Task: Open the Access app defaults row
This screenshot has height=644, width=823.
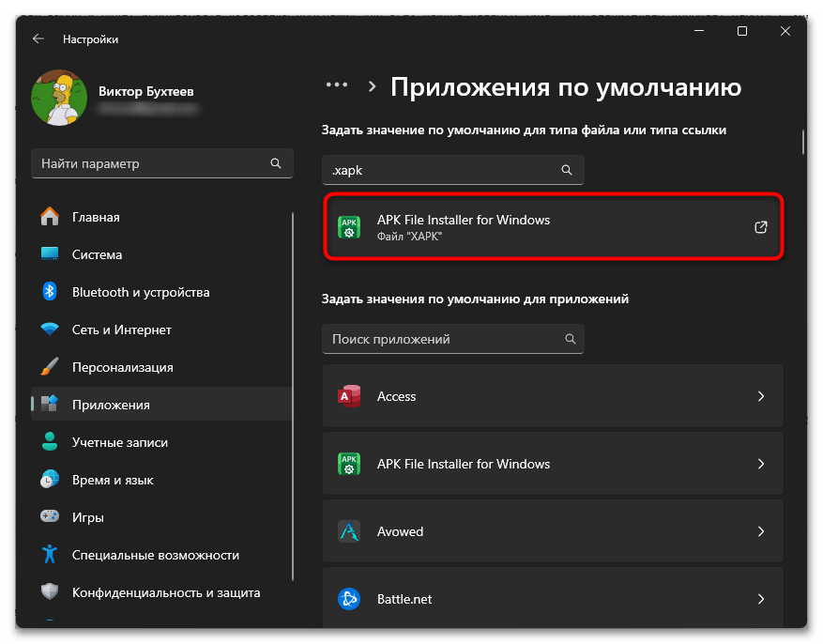Action: (x=553, y=396)
